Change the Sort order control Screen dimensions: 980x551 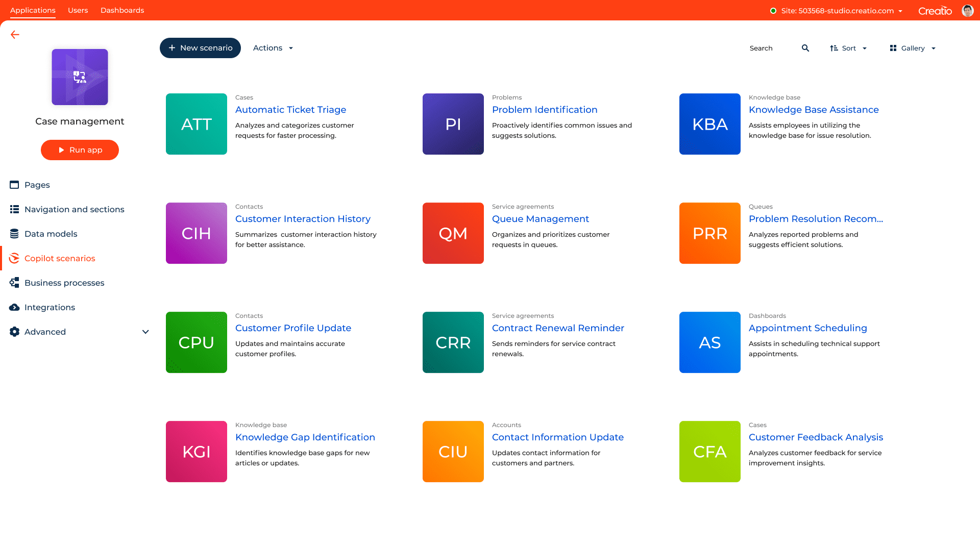point(848,48)
